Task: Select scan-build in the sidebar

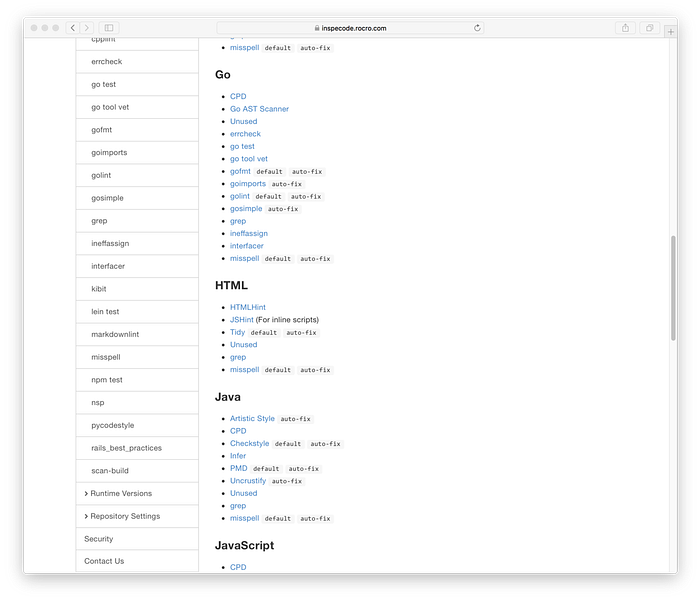Action: click(137, 471)
